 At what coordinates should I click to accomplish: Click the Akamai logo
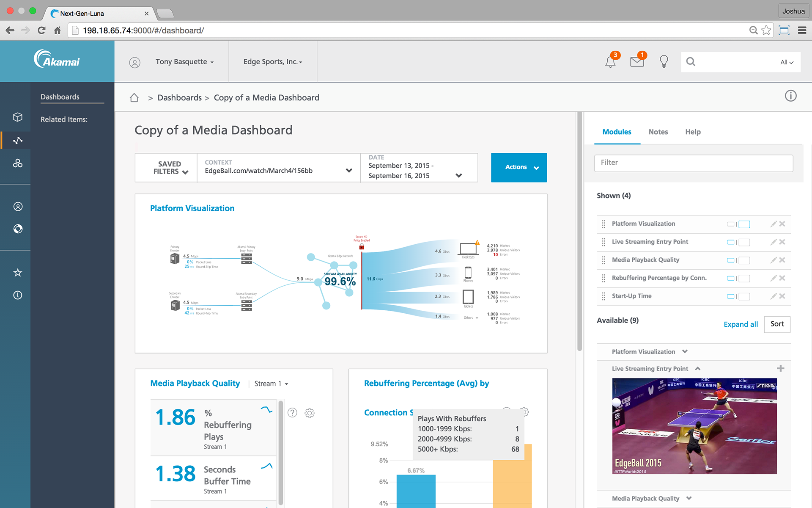point(57,59)
